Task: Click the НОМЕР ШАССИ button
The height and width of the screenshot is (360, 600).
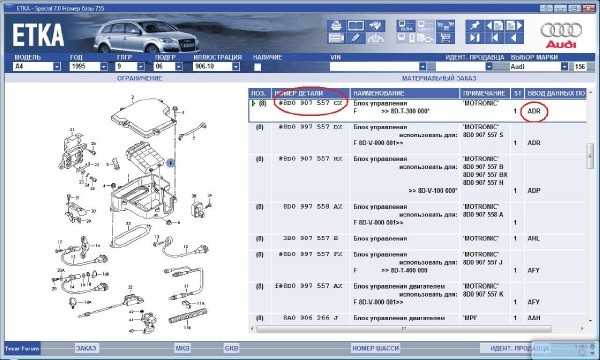Action: [375, 348]
